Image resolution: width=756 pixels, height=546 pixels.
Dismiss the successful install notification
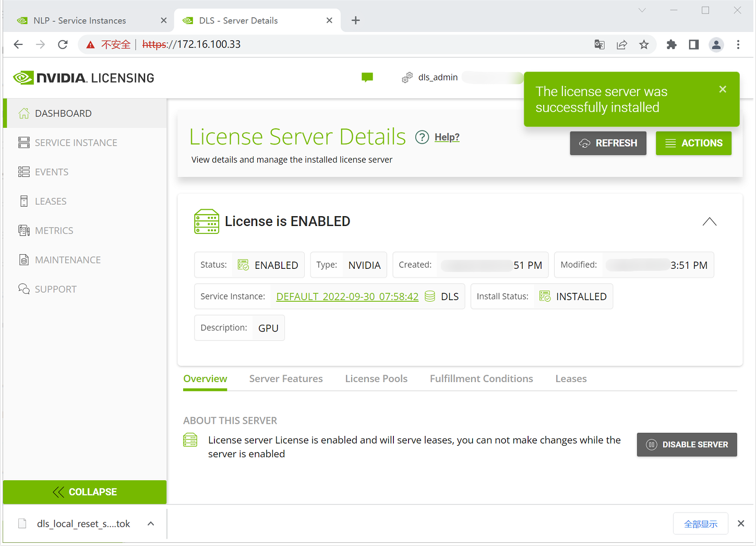(723, 89)
